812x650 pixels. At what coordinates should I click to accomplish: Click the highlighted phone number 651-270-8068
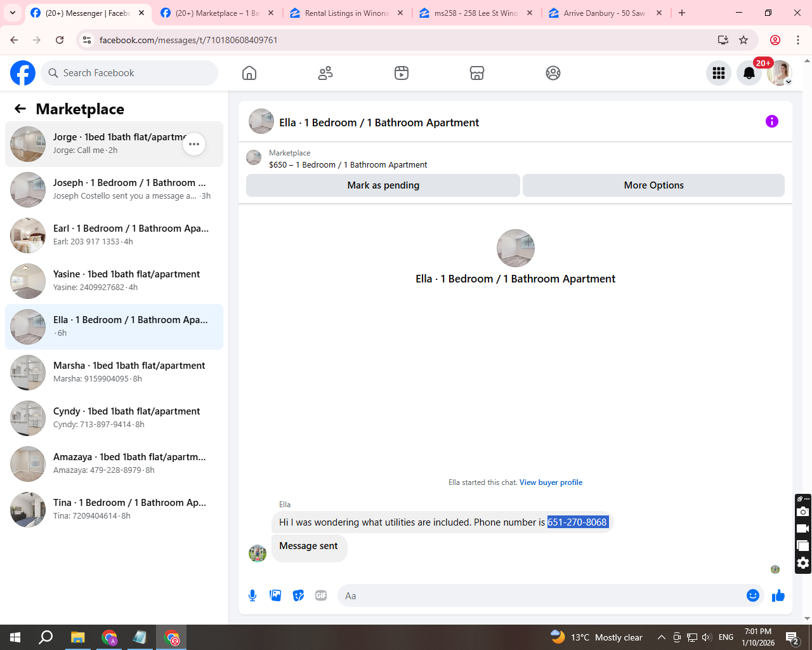click(578, 522)
